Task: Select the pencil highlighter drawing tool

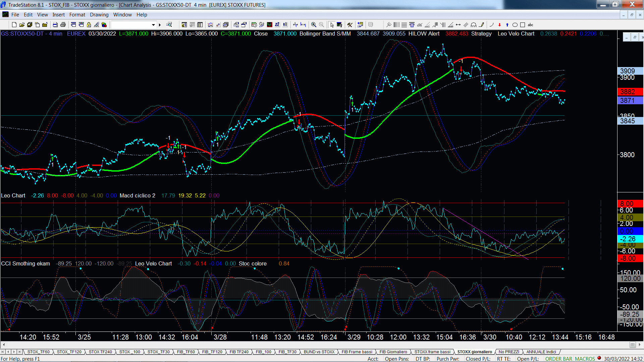Action: 481,25
